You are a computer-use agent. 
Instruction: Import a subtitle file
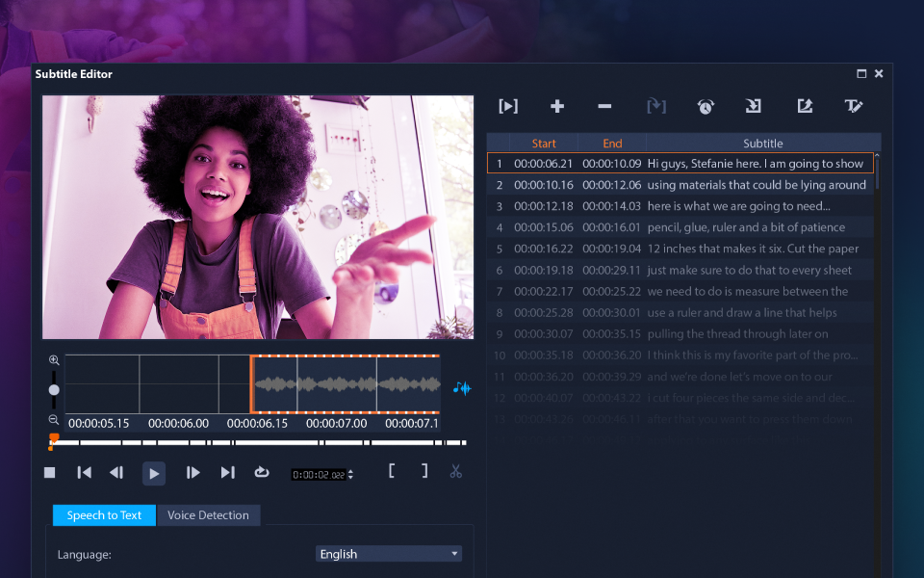[x=754, y=106]
